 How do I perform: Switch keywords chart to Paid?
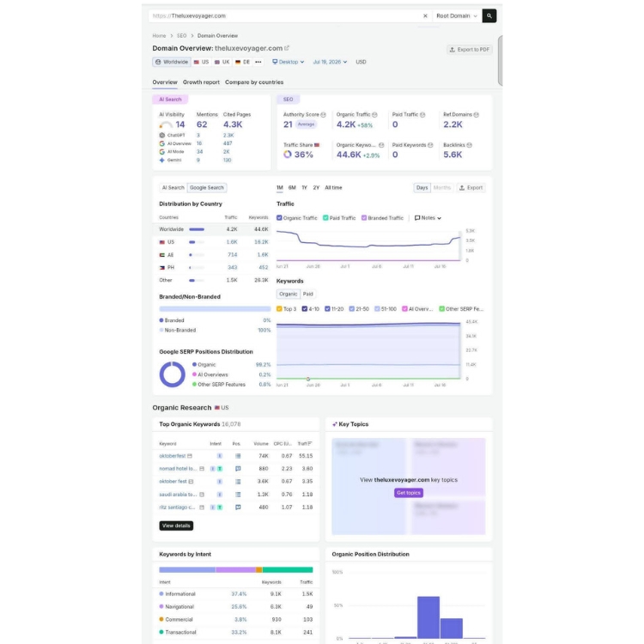click(308, 294)
